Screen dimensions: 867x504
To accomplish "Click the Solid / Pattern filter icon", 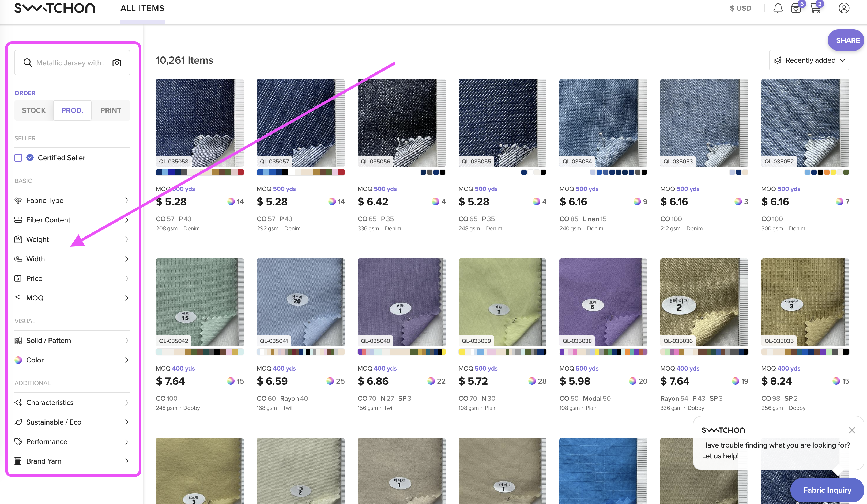I will coord(18,341).
